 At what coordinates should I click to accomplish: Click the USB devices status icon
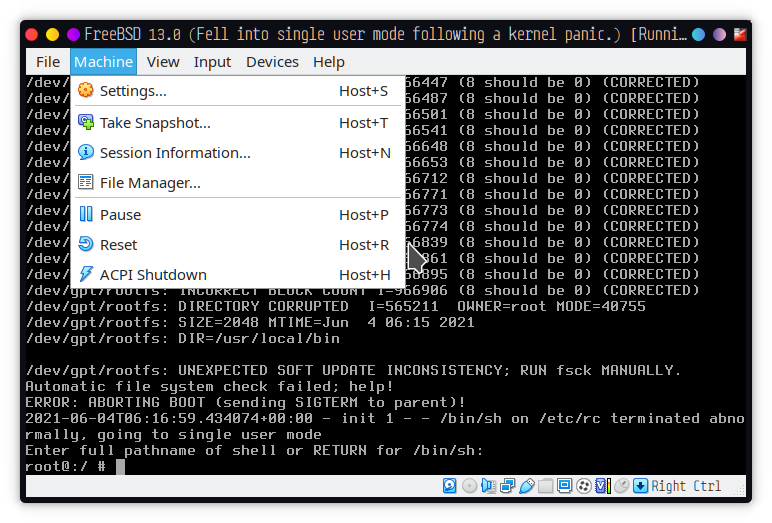click(526, 486)
